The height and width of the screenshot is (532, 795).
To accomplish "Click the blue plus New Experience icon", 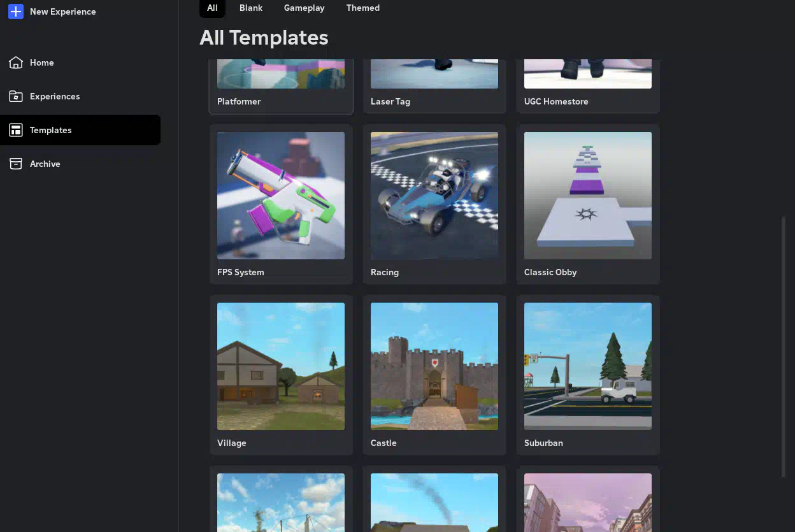I will click(x=16, y=11).
